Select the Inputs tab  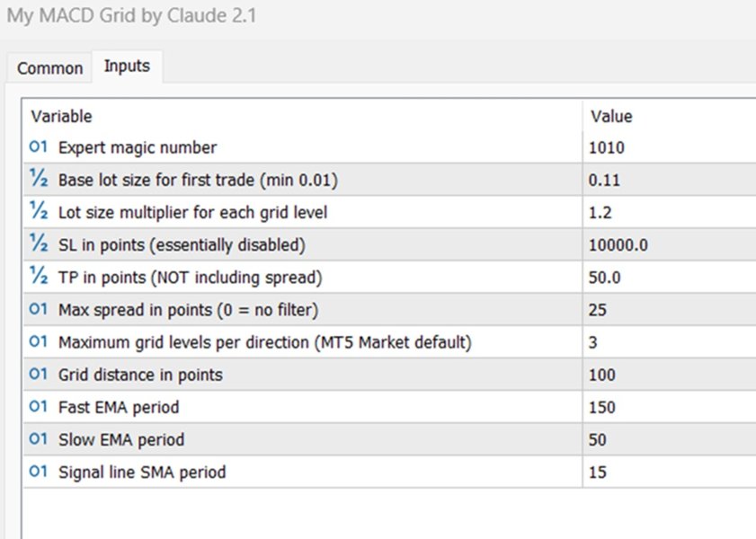pos(127,66)
